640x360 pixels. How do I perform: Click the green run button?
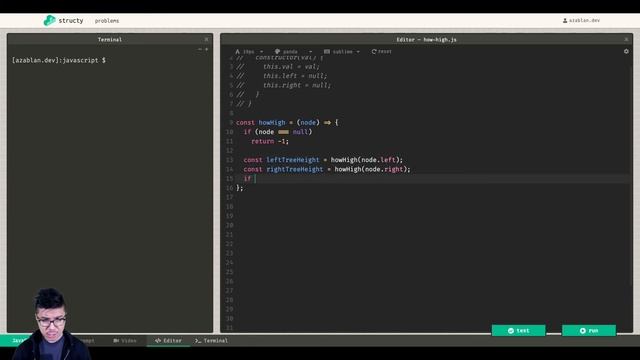pyautogui.click(x=589, y=331)
